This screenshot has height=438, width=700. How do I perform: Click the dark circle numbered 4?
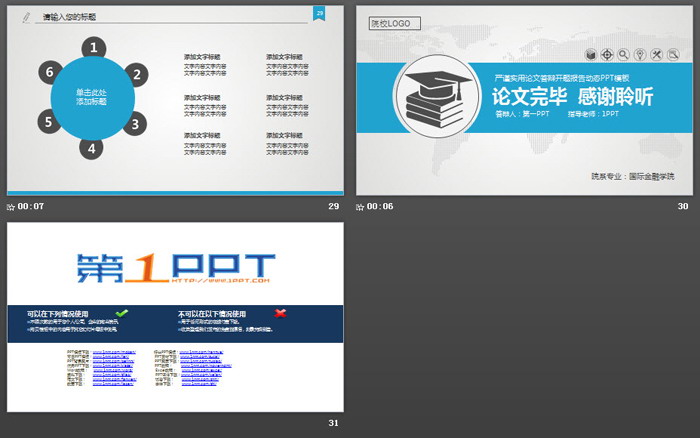tap(92, 149)
